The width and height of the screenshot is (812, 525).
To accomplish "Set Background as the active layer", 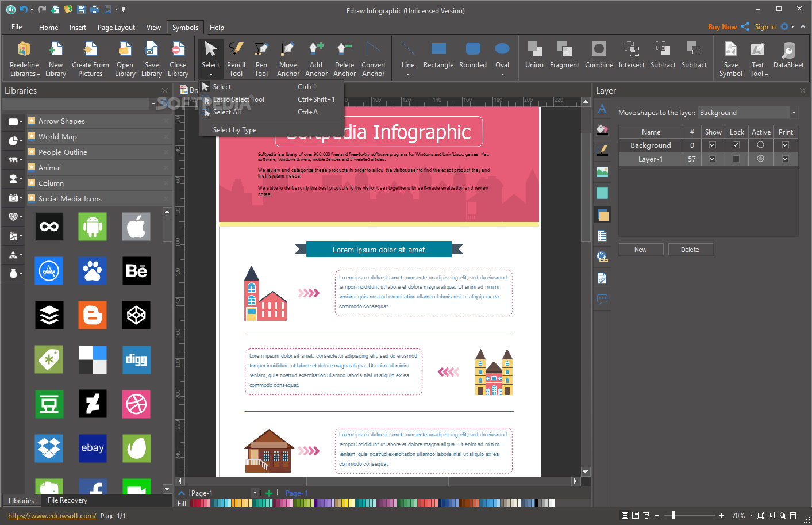I will point(761,145).
